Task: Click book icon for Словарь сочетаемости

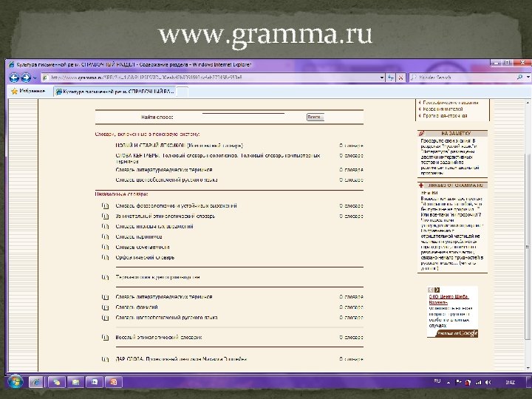Action: 105,248
